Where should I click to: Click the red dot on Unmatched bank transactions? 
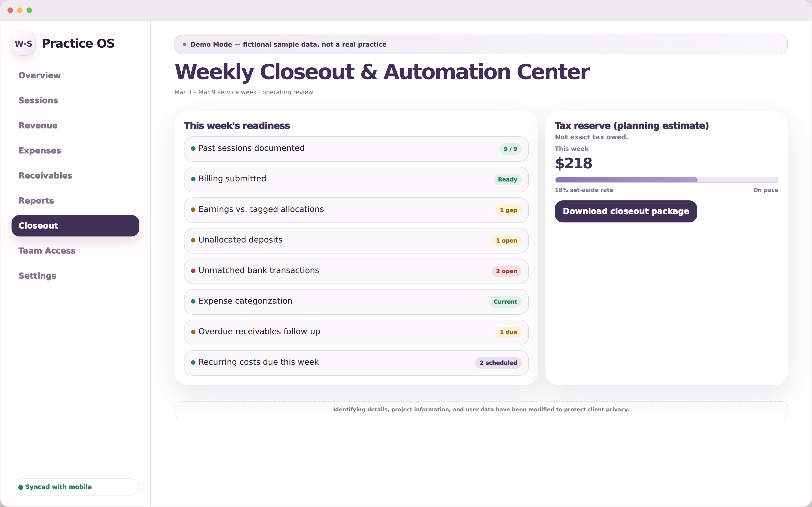(193, 271)
